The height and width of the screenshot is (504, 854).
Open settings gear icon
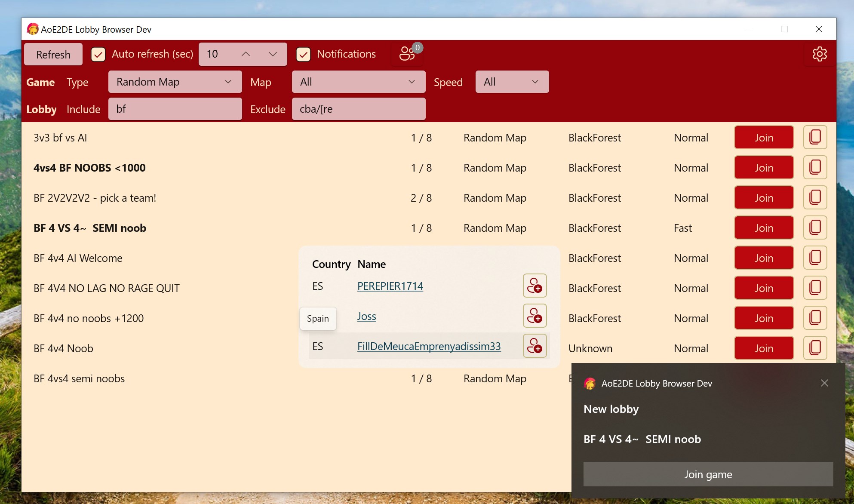tap(819, 54)
